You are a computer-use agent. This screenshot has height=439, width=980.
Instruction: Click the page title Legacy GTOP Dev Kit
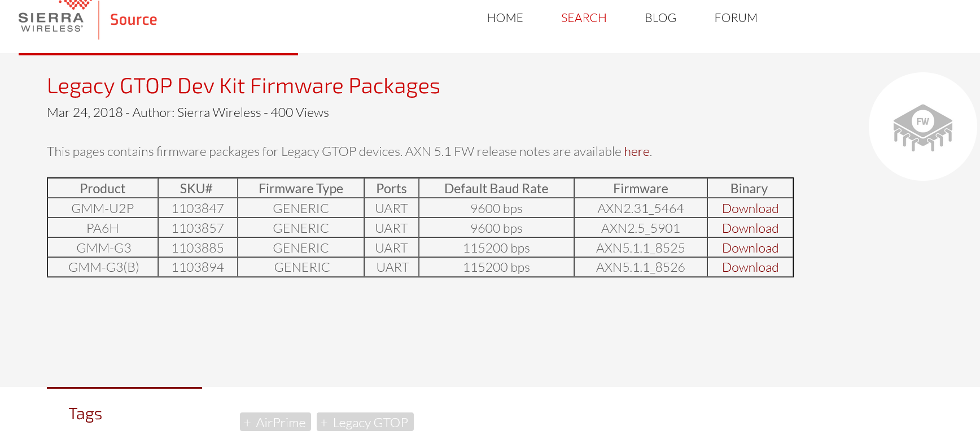point(243,86)
